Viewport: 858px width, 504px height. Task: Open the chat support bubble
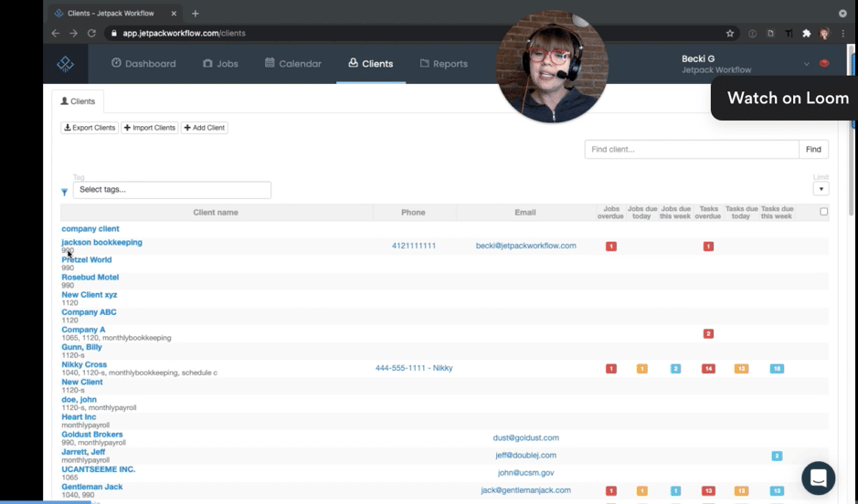(819, 478)
